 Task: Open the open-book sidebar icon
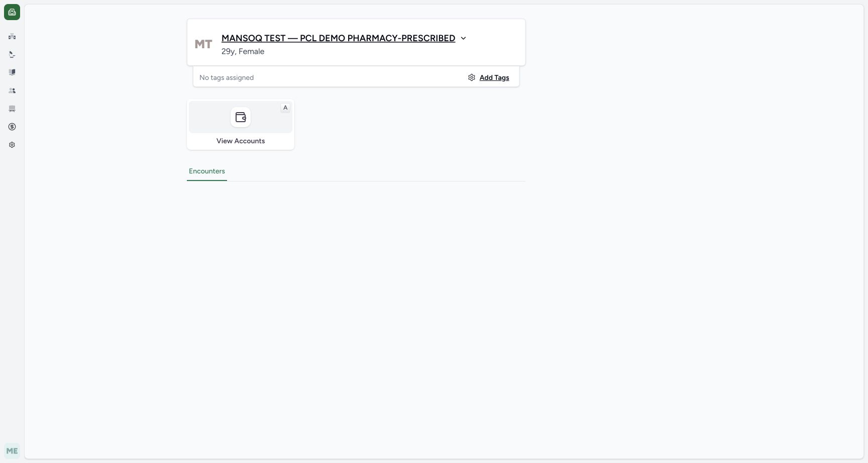point(12,72)
